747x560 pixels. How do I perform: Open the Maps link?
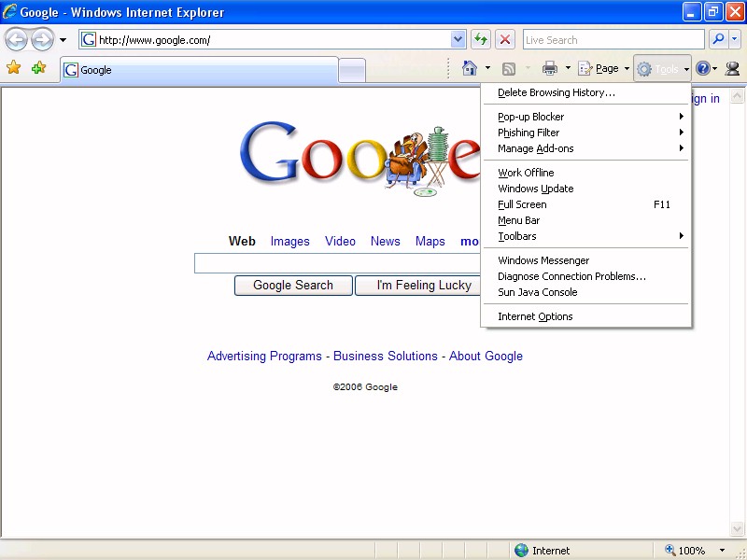430,242
